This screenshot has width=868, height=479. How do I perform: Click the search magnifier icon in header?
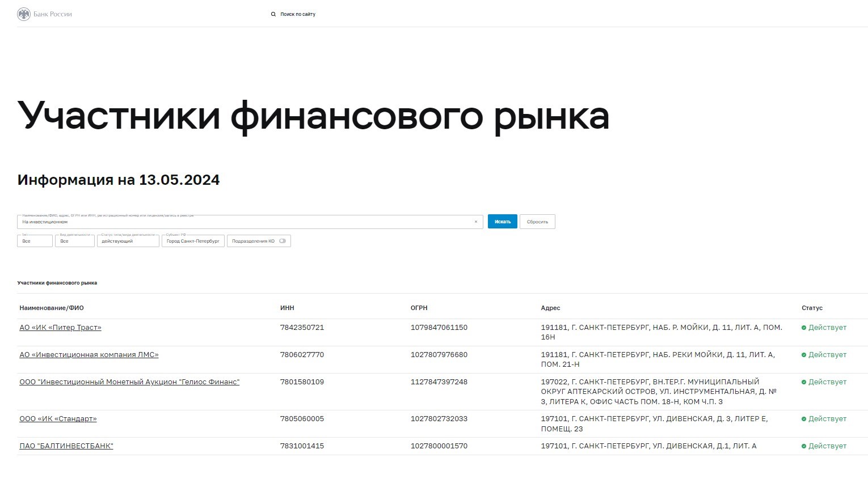point(273,14)
